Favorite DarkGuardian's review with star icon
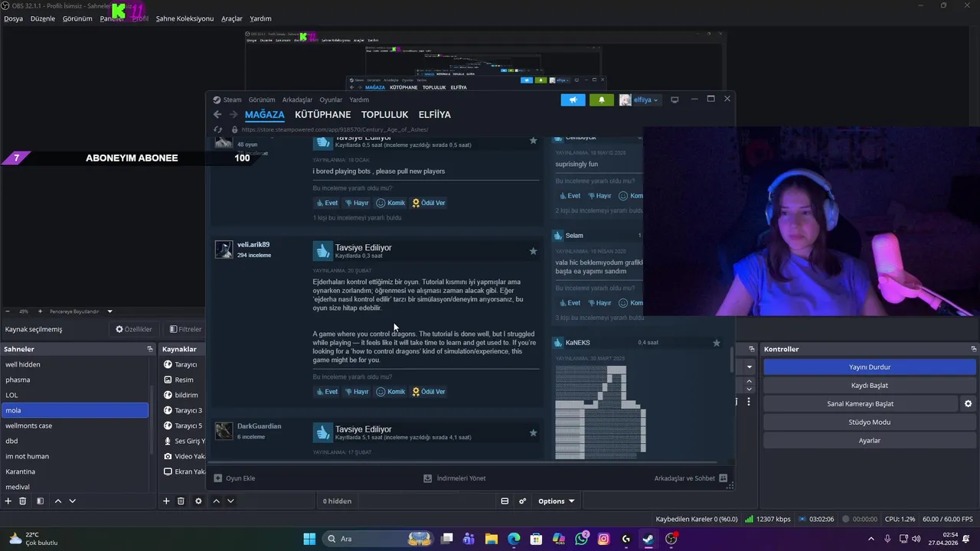 [533, 433]
